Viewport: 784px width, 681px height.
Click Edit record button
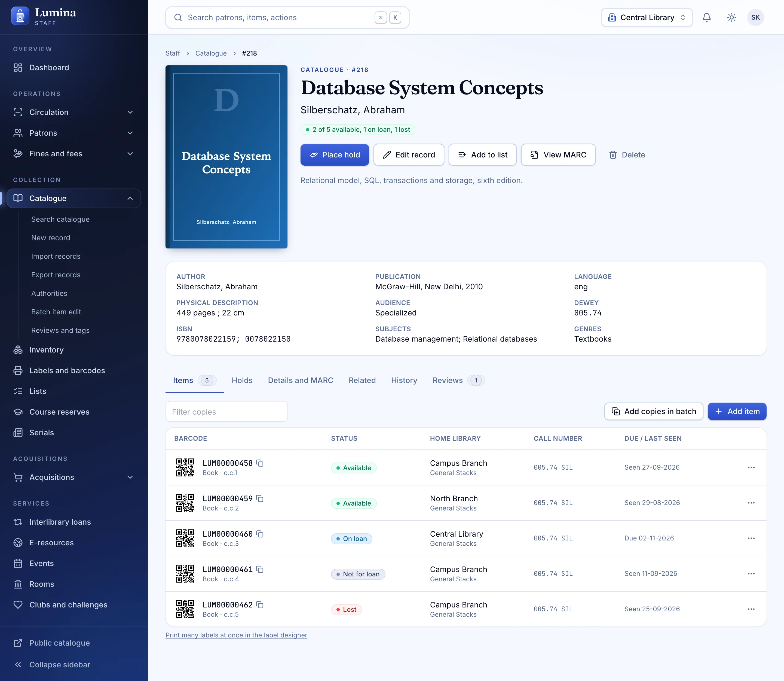409,155
